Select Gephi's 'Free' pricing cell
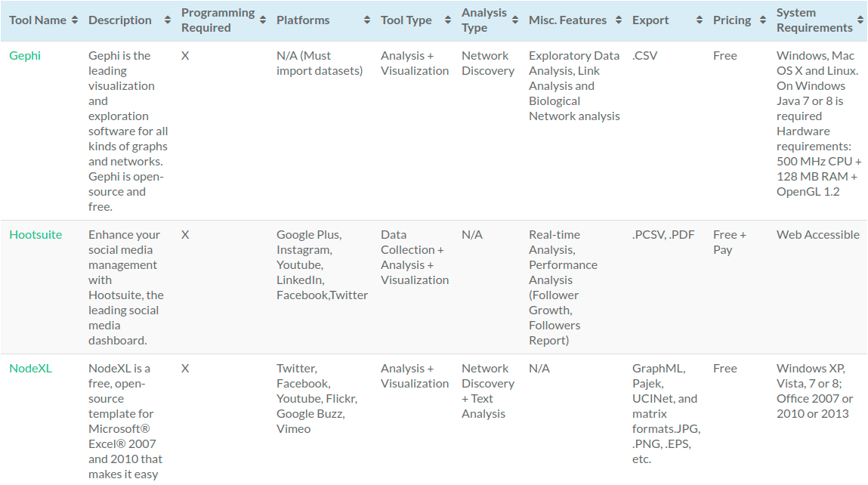Image resolution: width=868 pixels, height=485 pixels. tap(725, 56)
